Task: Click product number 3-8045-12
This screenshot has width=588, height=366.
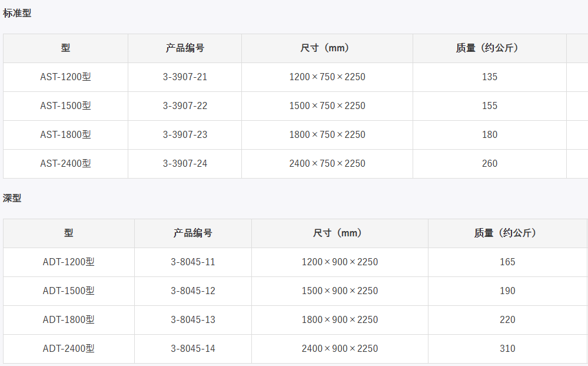Action: point(193,291)
